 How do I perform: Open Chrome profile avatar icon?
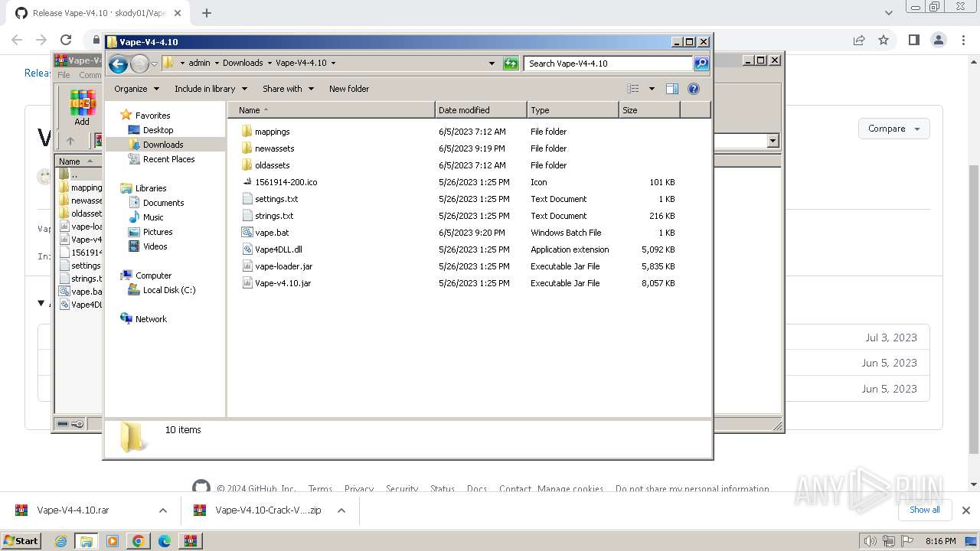coord(939,40)
